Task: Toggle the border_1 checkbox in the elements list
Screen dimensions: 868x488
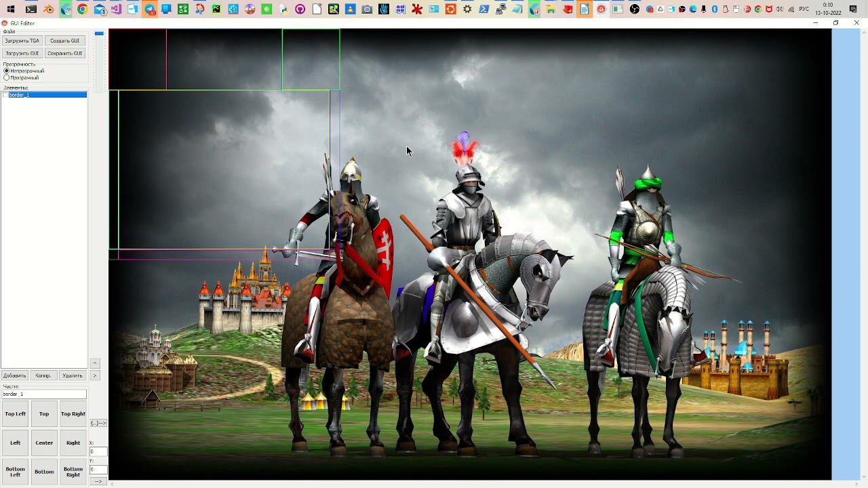Action: [x=5, y=95]
